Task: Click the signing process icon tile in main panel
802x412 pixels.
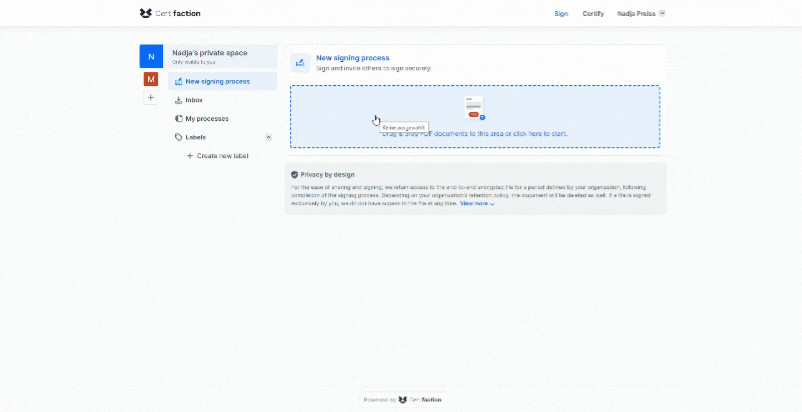Action: tap(300, 63)
